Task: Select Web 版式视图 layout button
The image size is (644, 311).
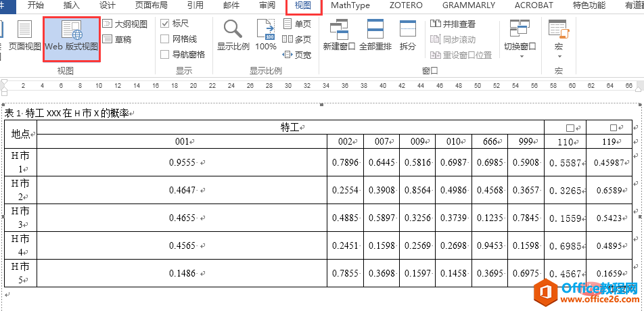Action: (72, 39)
